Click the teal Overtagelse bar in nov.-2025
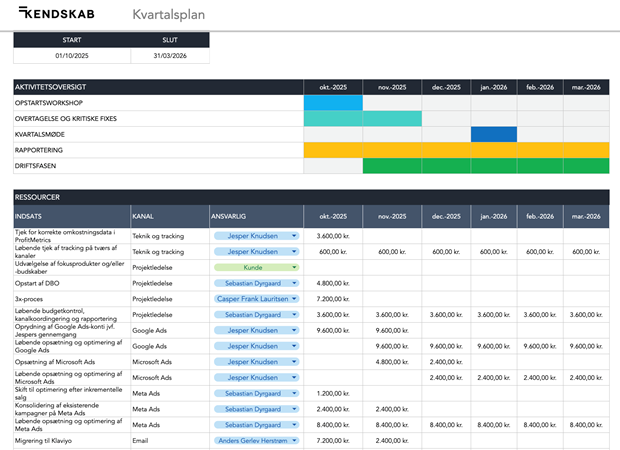Viewport: 620px width, 450px height. pos(391,119)
